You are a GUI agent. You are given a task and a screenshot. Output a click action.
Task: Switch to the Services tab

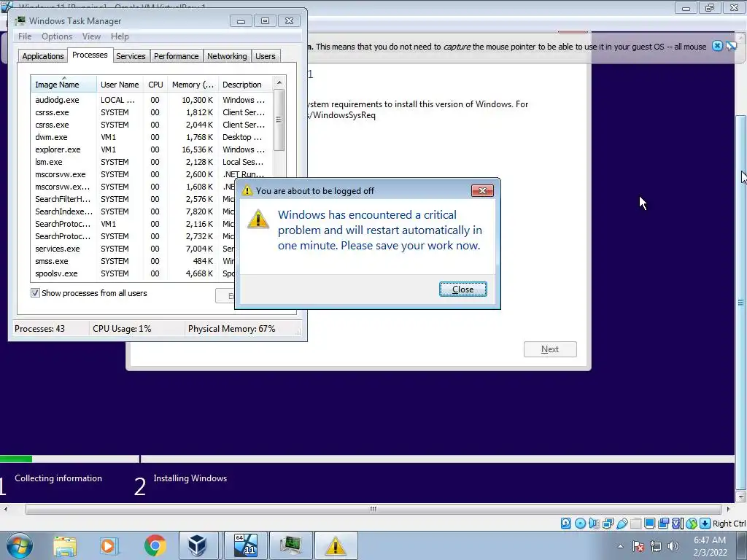point(131,56)
